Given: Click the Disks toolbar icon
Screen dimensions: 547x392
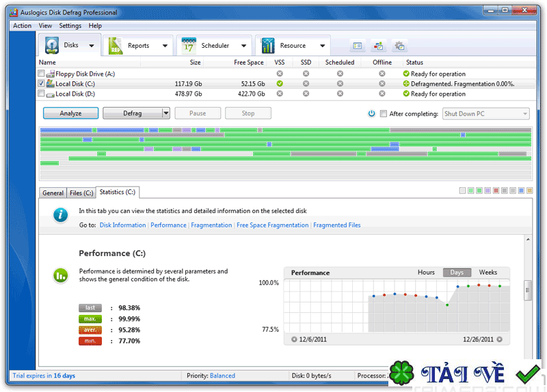Looking at the screenshot, I should point(52,45).
